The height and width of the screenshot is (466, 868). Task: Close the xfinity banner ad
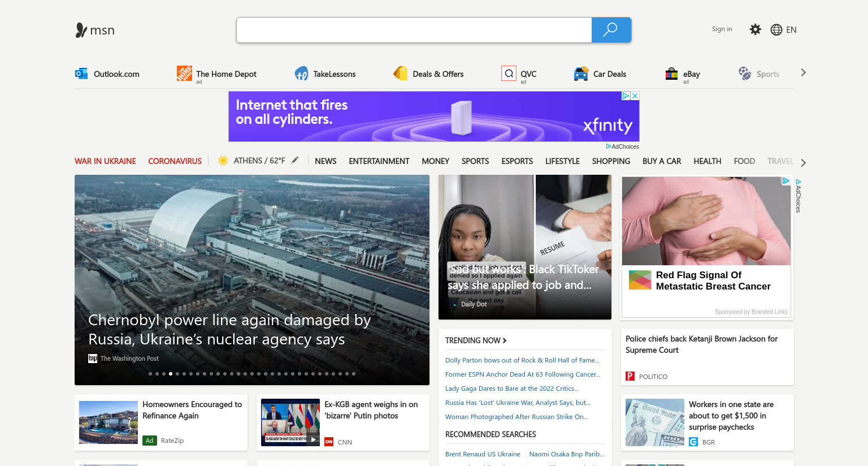point(635,96)
